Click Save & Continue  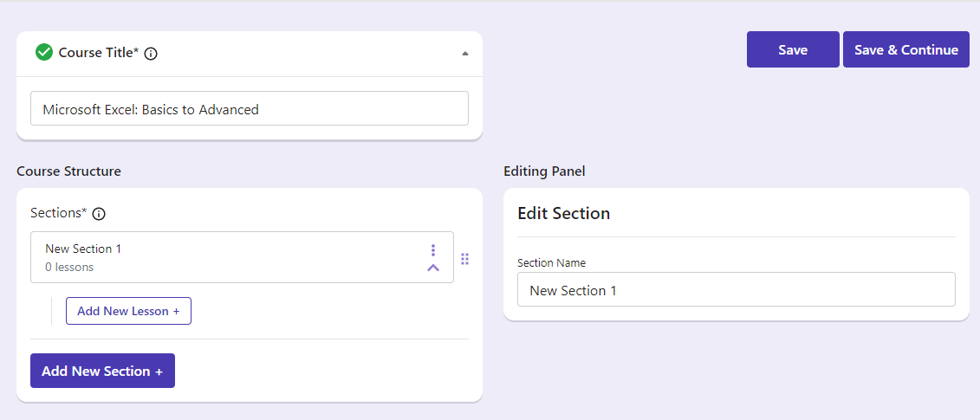pyautogui.click(x=905, y=50)
